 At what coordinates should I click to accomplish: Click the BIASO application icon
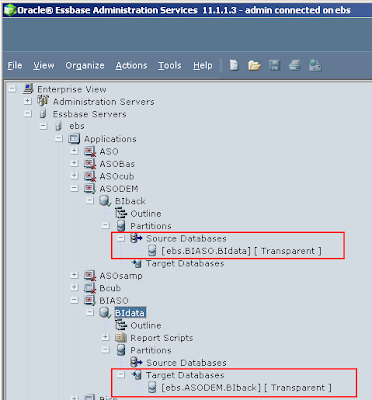pos(90,300)
